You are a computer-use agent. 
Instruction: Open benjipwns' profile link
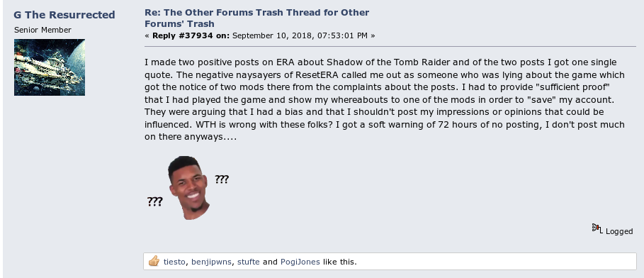(211, 262)
